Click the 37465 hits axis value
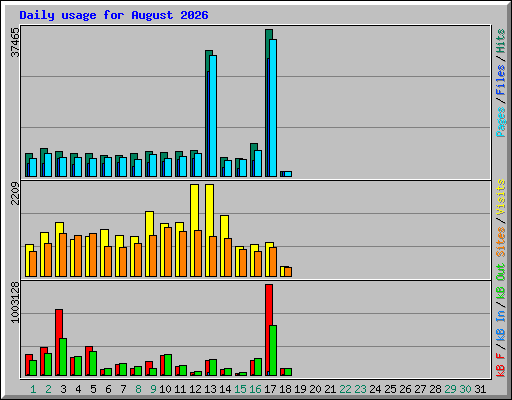 pos(15,42)
